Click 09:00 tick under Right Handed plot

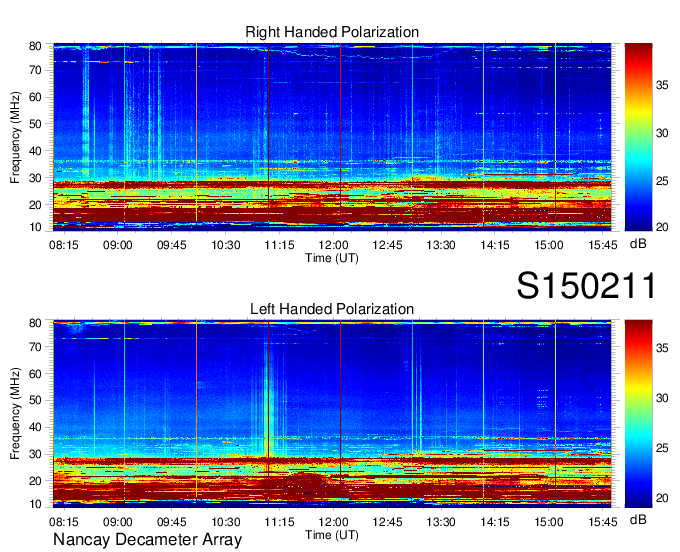(x=118, y=245)
